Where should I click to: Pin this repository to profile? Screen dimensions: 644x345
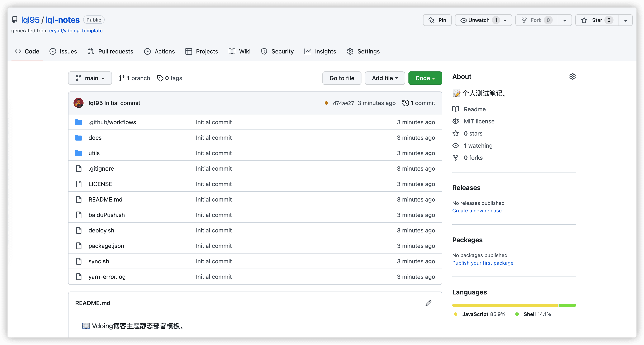point(437,20)
